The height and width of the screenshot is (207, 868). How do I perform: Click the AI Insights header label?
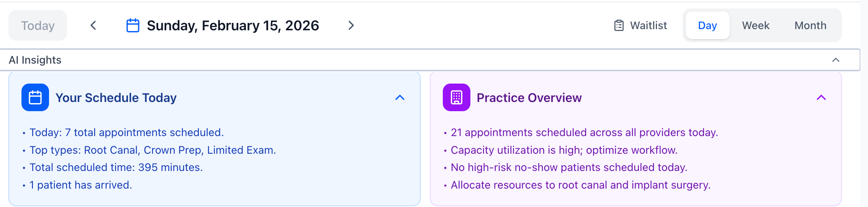tap(35, 60)
